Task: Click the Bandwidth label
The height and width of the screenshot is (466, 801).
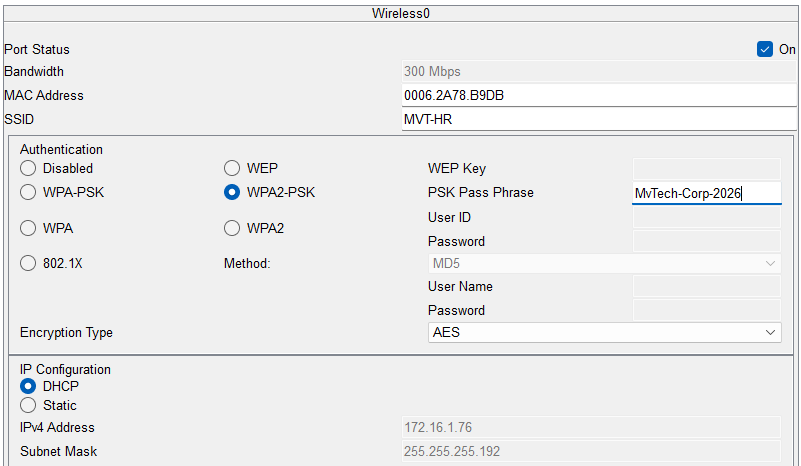Action: point(34,72)
